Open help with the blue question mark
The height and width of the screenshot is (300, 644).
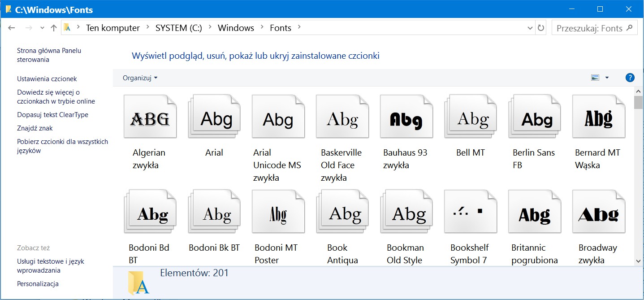(630, 78)
